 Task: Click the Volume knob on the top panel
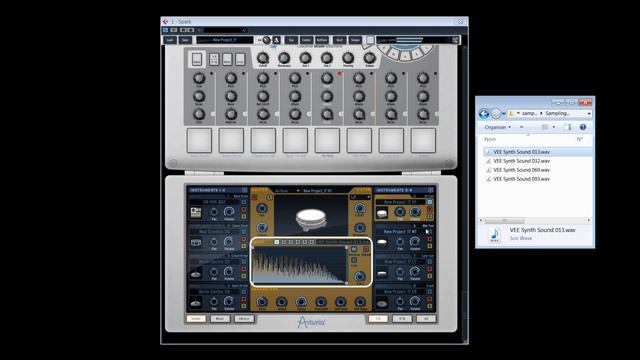369,58
